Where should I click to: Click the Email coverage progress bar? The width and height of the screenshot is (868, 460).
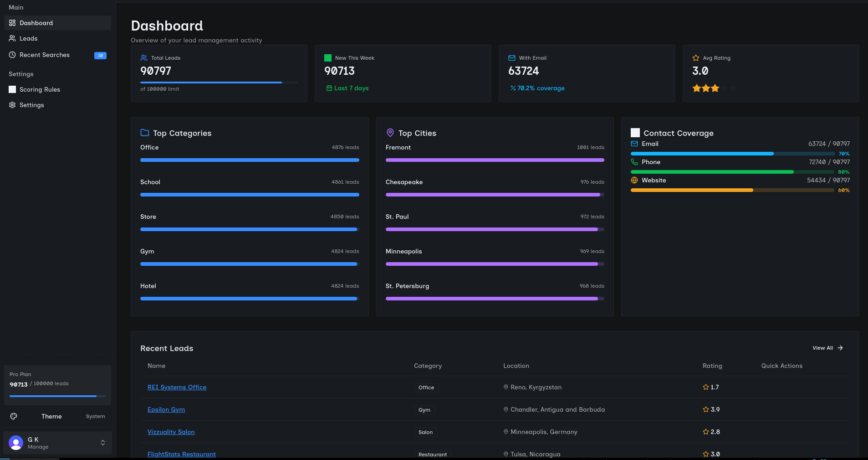coord(732,154)
